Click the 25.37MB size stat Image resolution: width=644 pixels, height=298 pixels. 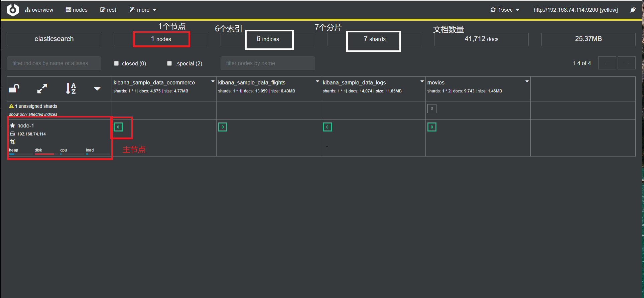(589, 39)
